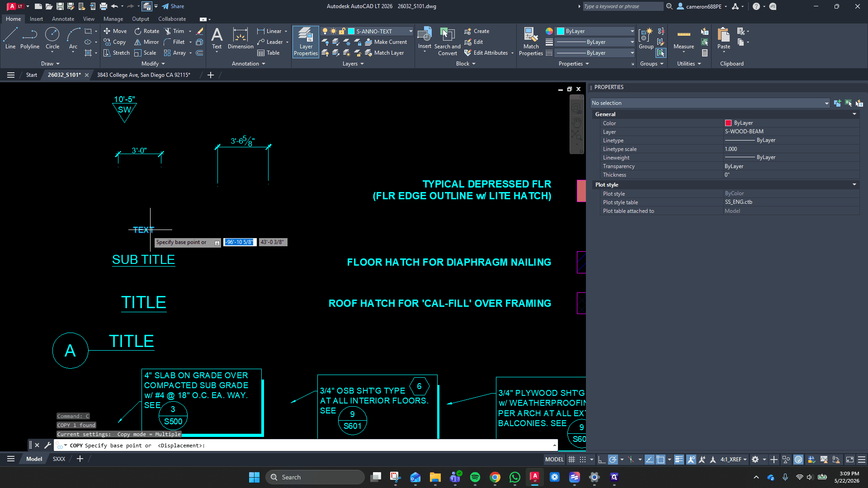Click the Color ByLayer swatch in Properties
The width and height of the screenshot is (868, 488).
pyautogui.click(x=728, y=123)
